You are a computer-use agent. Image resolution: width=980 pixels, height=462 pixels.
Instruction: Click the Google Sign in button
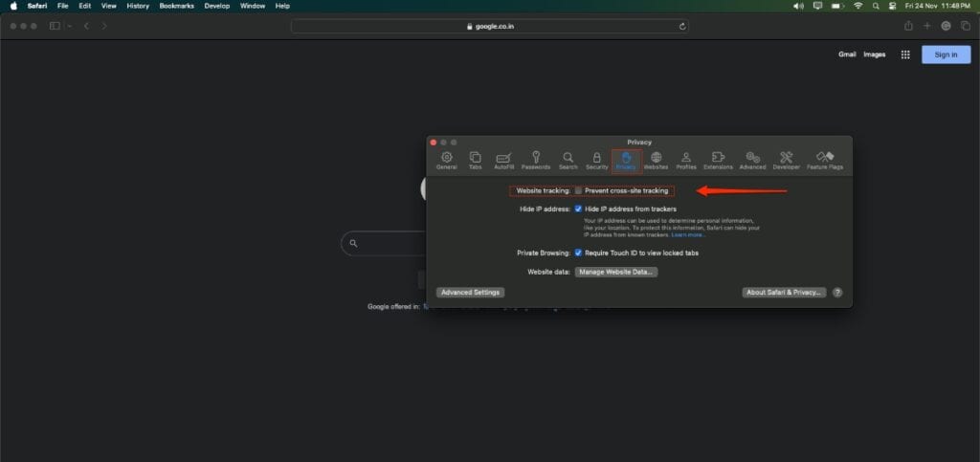(946, 55)
